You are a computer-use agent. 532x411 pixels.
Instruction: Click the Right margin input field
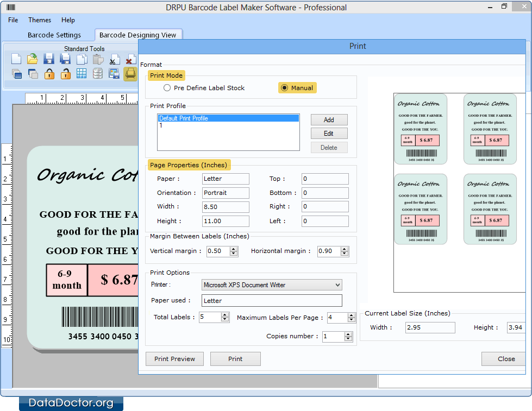[x=325, y=206]
